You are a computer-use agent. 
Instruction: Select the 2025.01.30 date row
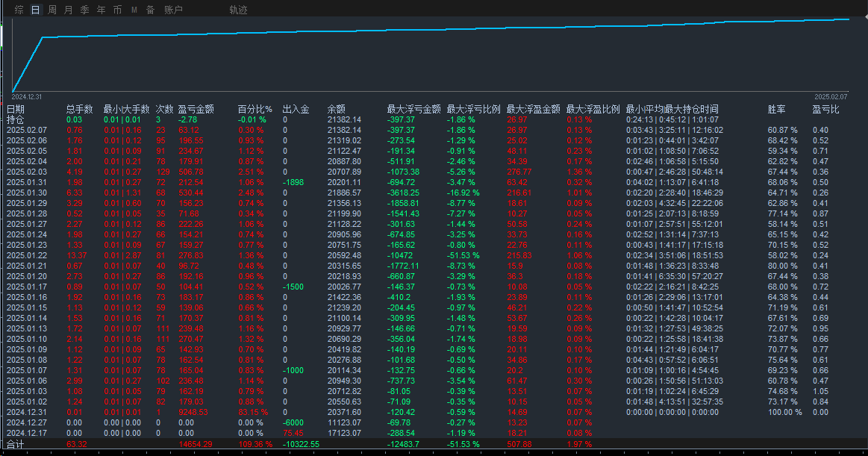point(27,193)
